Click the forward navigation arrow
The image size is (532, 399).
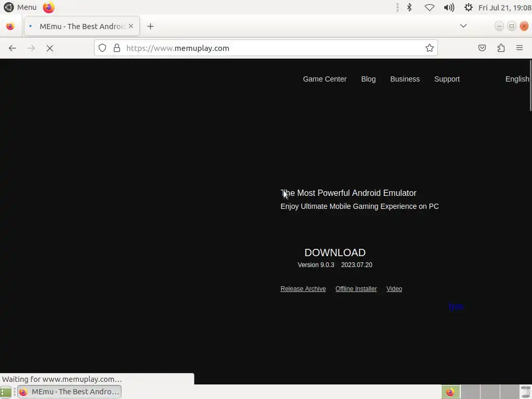pos(31,48)
